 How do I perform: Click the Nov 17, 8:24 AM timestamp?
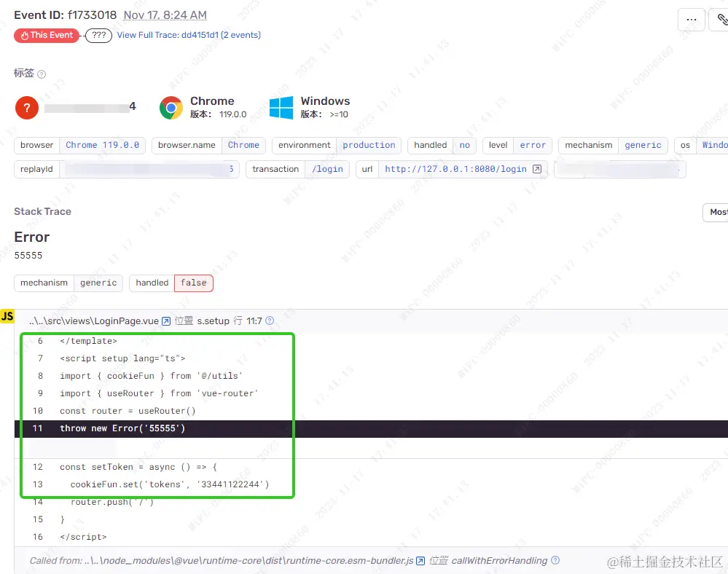[x=165, y=15]
